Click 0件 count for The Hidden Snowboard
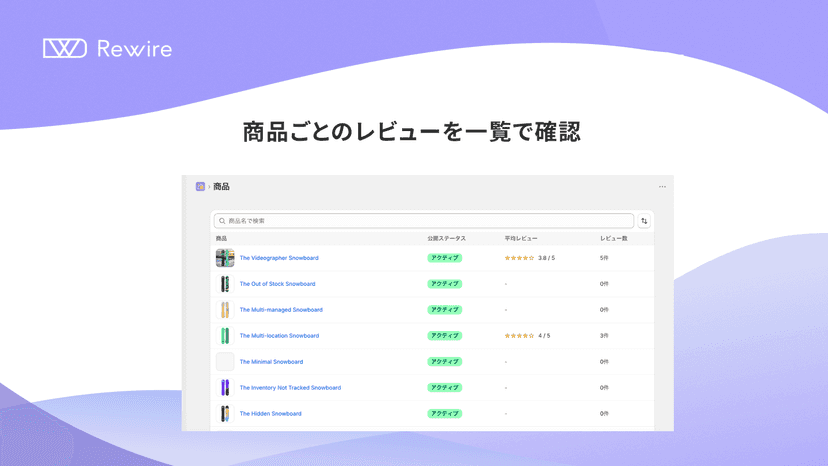The image size is (828, 466). point(604,414)
